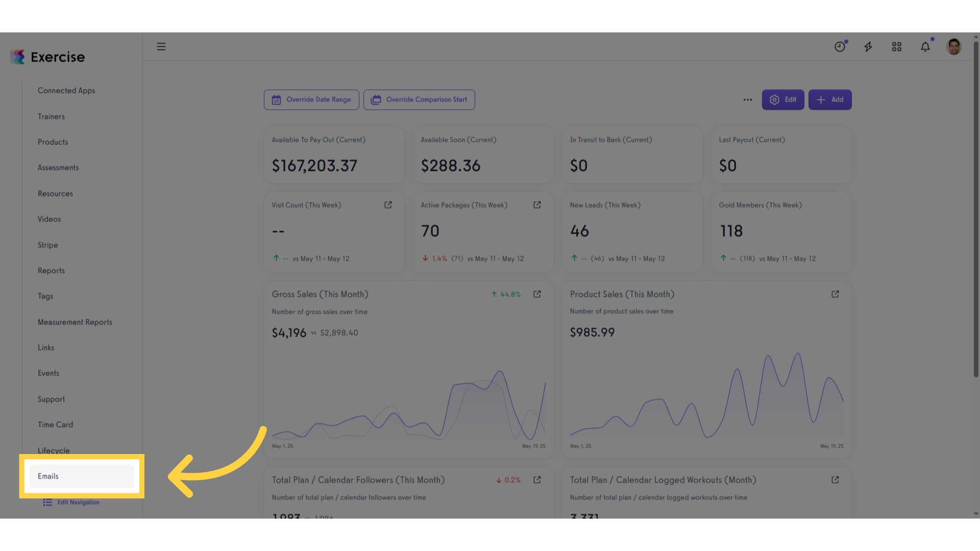The image size is (980, 551).
Task: Click the Add widget button
Action: [x=830, y=99]
